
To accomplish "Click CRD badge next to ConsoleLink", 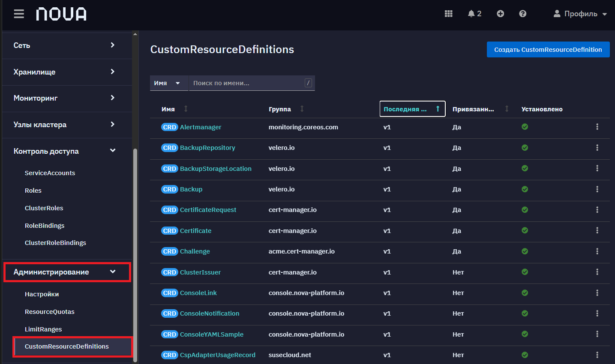I will 169,293.
